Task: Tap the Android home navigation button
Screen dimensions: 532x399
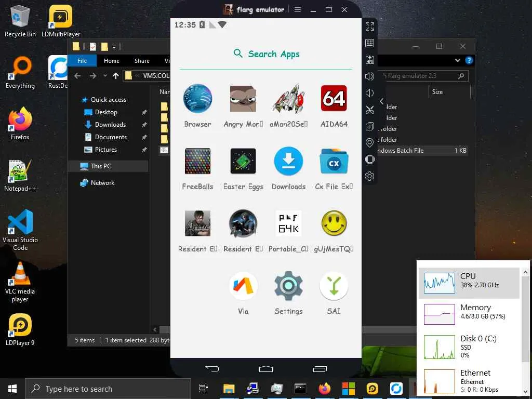Action: point(266,369)
